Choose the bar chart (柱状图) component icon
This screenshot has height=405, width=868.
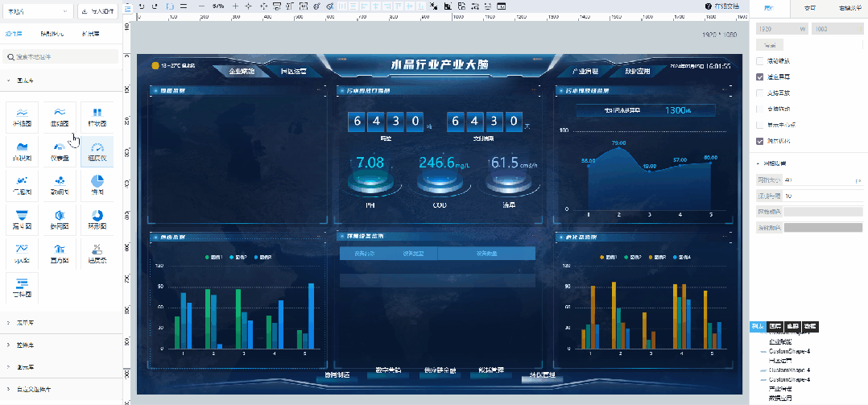click(97, 117)
